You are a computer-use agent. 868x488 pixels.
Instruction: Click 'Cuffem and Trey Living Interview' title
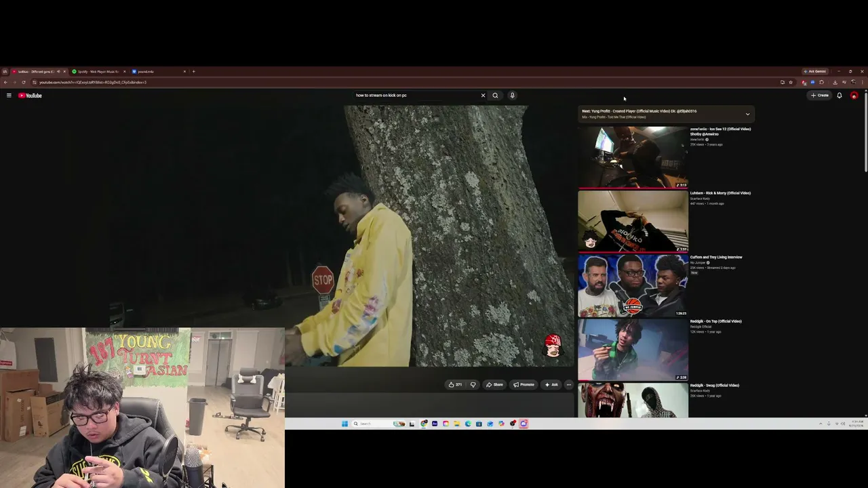(x=716, y=258)
